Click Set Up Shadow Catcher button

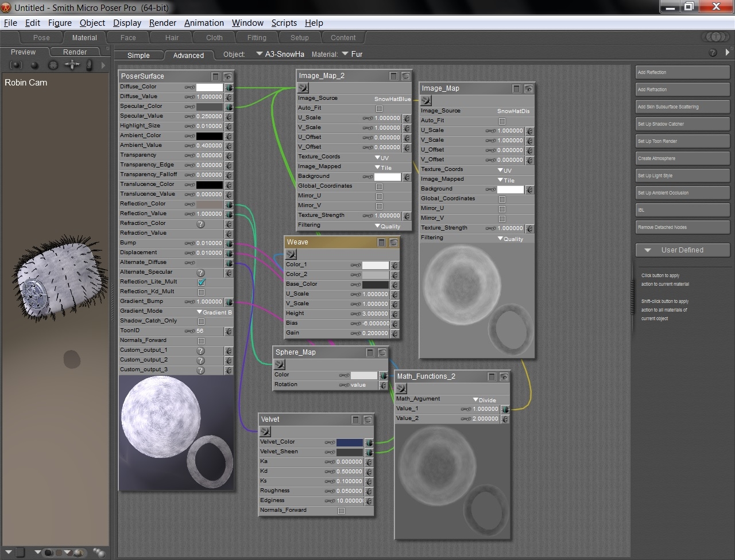(682, 124)
